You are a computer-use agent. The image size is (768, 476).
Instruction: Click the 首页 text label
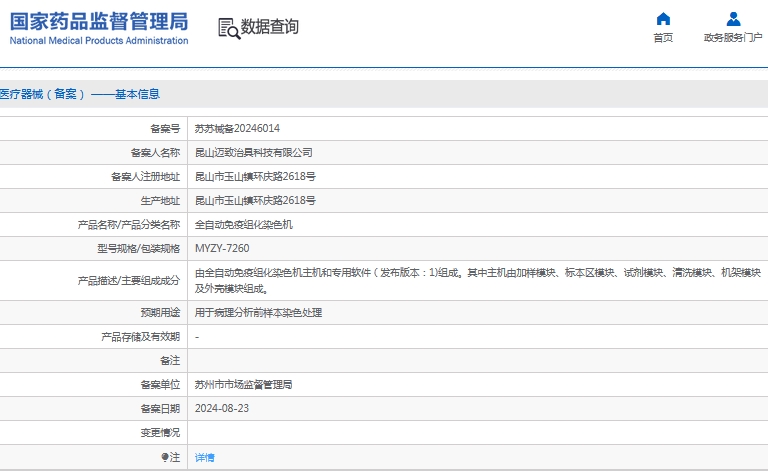[663, 38]
